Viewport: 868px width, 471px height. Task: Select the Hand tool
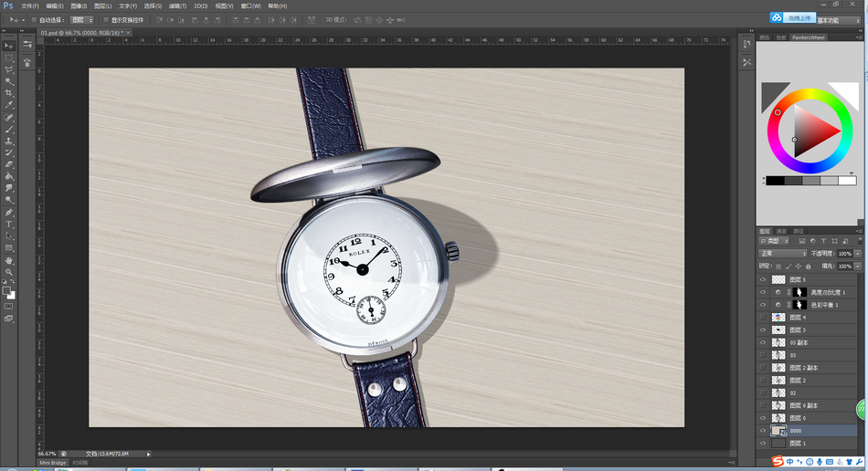[9, 260]
